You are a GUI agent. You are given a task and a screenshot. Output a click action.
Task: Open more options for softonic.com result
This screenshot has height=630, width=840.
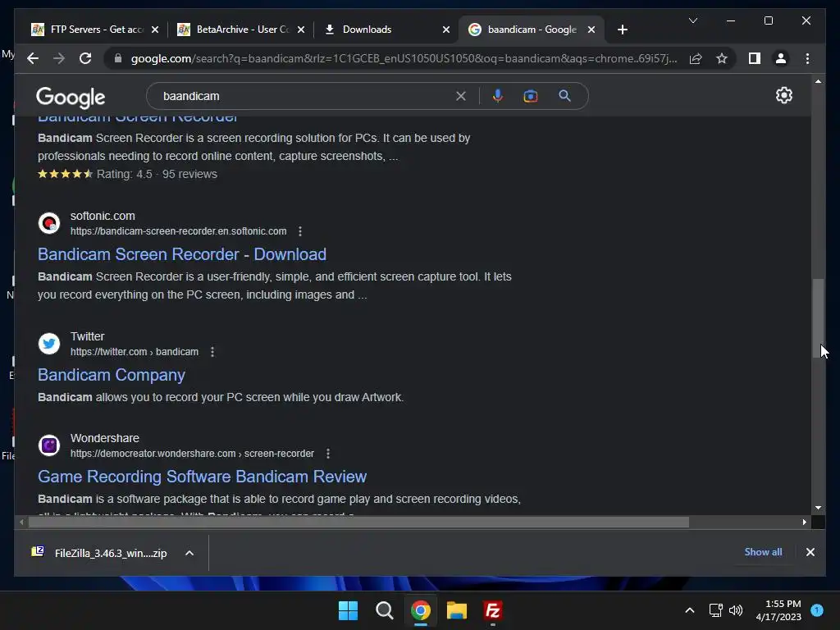300,231
